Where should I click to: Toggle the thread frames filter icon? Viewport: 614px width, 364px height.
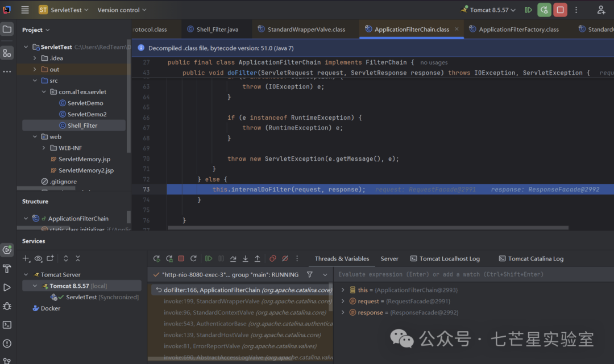pyautogui.click(x=310, y=274)
